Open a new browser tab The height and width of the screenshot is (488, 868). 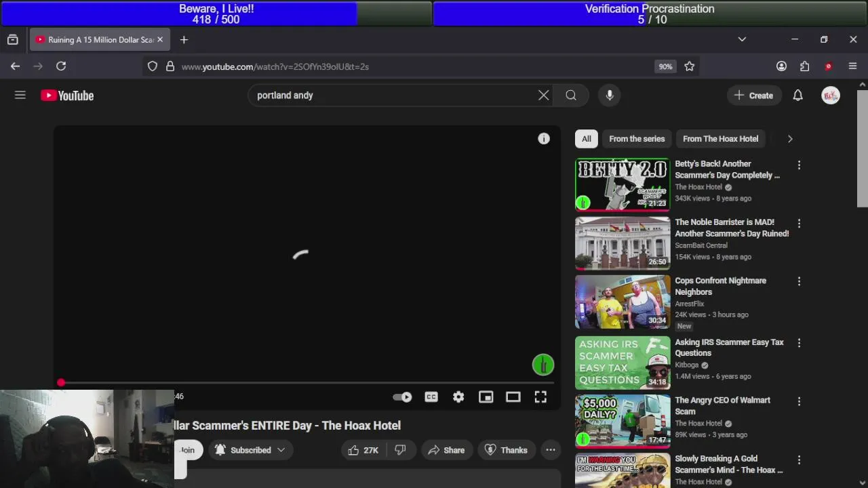coord(184,40)
